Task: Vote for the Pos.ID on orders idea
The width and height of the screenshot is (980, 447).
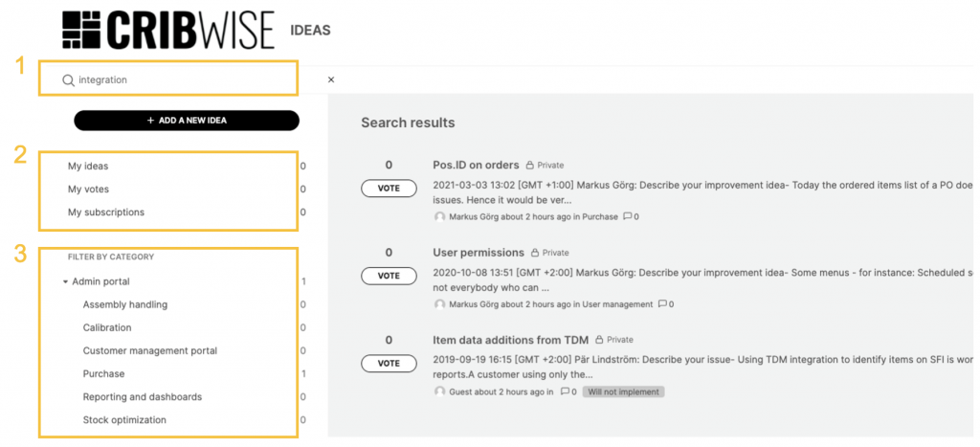Action: (x=389, y=189)
